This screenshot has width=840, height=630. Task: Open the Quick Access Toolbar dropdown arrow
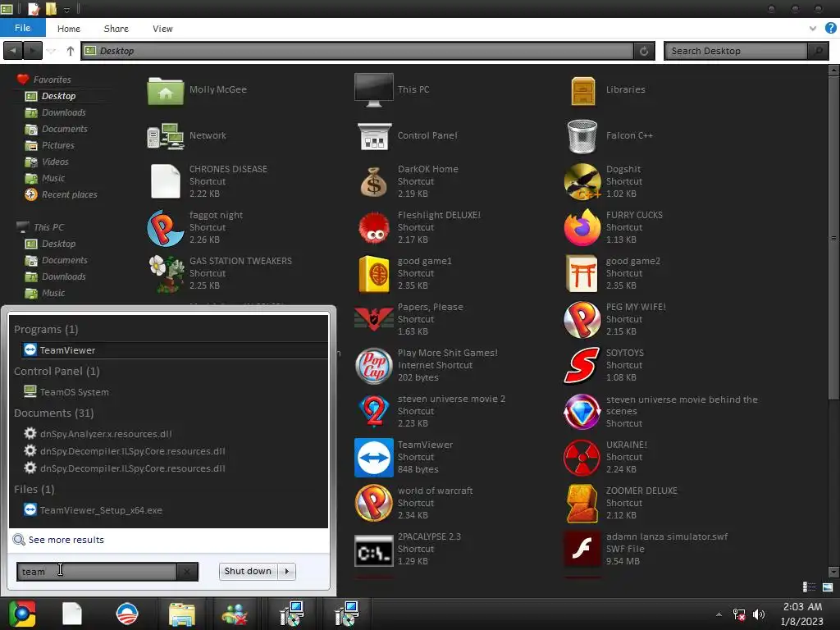66,10
